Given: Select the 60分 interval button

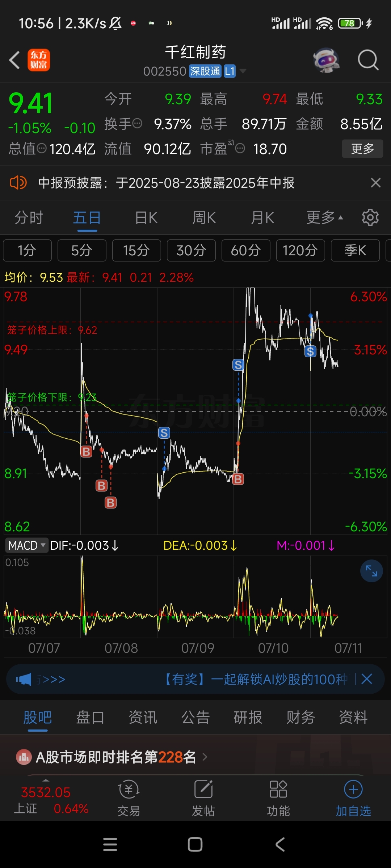Looking at the screenshot, I should [x=246, y=250].
